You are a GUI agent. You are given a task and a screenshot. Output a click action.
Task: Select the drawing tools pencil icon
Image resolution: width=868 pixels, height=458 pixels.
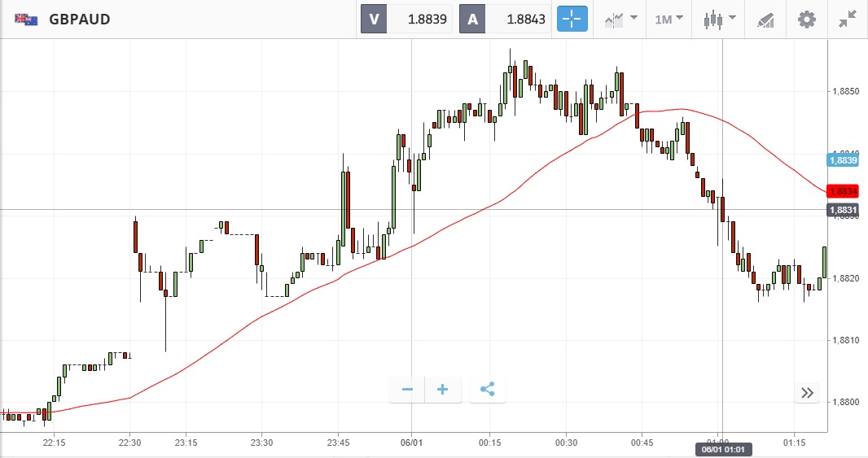(765, 19)
